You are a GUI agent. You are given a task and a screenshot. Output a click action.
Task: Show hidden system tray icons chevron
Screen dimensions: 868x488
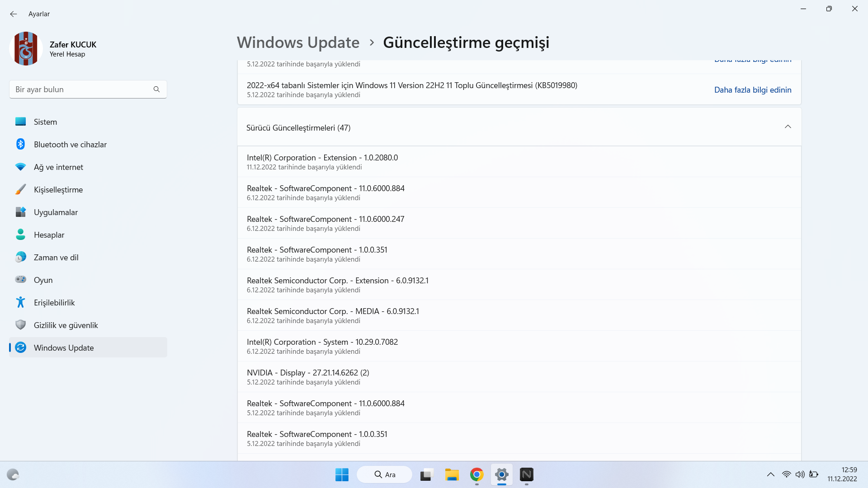pos(770,474)
